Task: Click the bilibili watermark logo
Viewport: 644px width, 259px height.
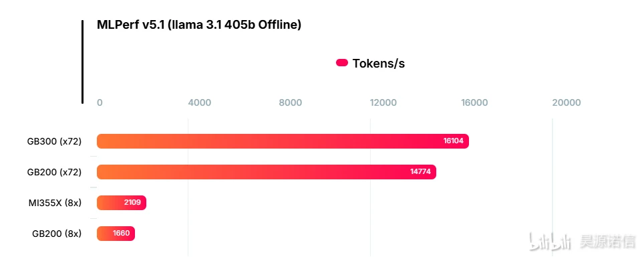Action: pos(550,242)
